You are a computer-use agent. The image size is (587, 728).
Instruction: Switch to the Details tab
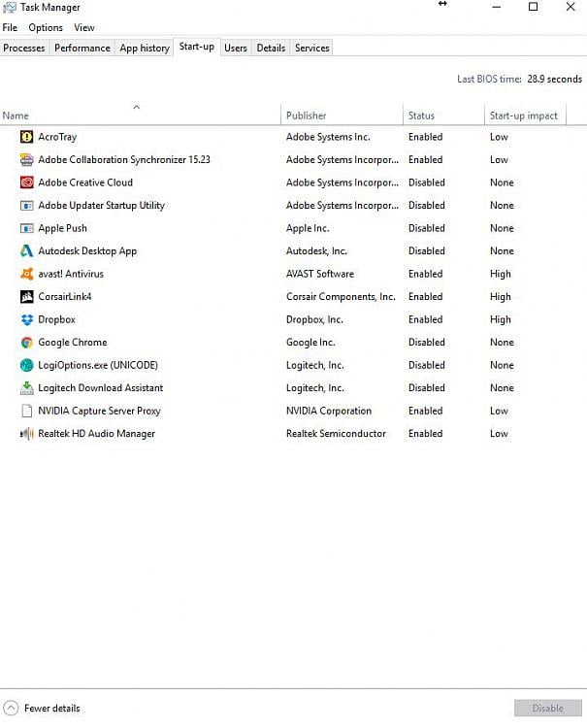271,48
